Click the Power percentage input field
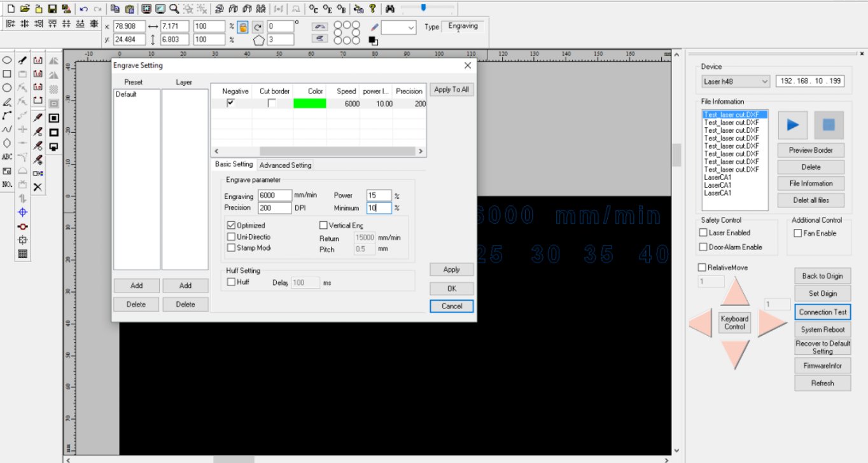The width and height of the screenshot is (868, 463). [379, 195]
